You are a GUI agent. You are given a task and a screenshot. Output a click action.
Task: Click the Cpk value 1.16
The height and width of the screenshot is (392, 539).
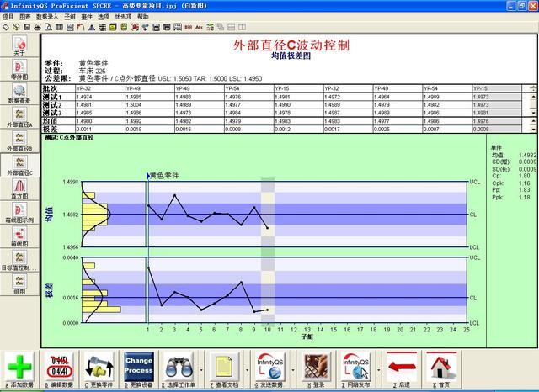tap(524, 183)
